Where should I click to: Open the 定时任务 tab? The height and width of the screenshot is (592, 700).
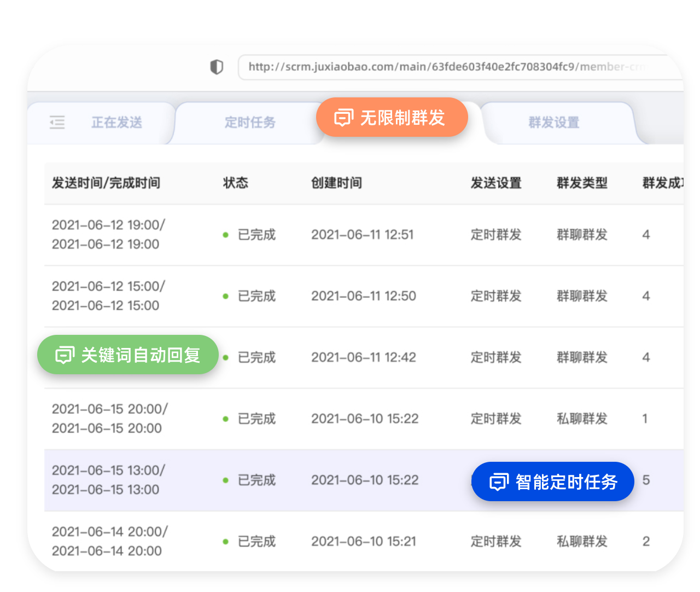(250, 123)
